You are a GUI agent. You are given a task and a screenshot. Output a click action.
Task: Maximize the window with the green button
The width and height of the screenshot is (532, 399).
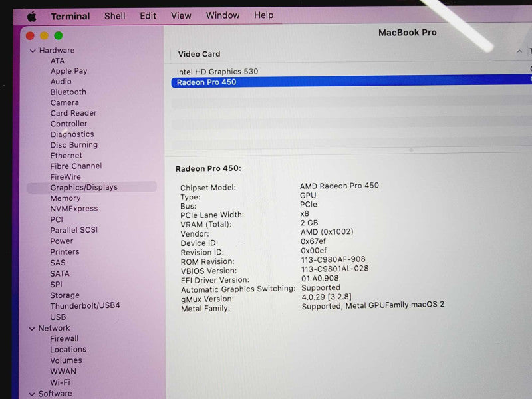pos(59,35)
